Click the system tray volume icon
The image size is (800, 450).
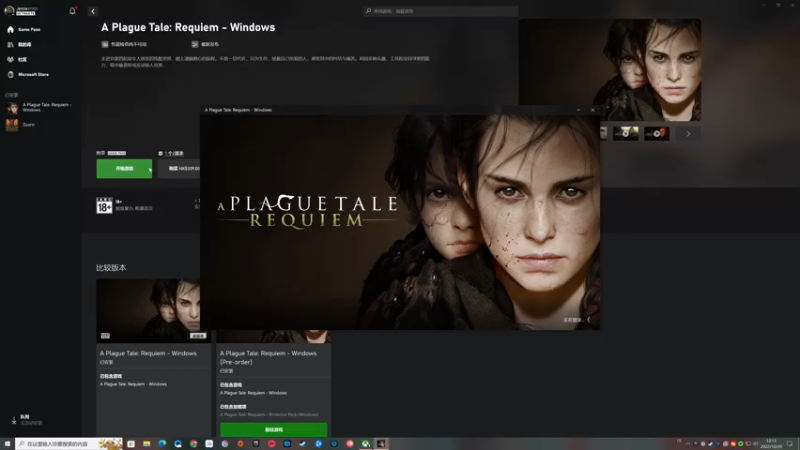pyautogui.click(x=756, y=444)
